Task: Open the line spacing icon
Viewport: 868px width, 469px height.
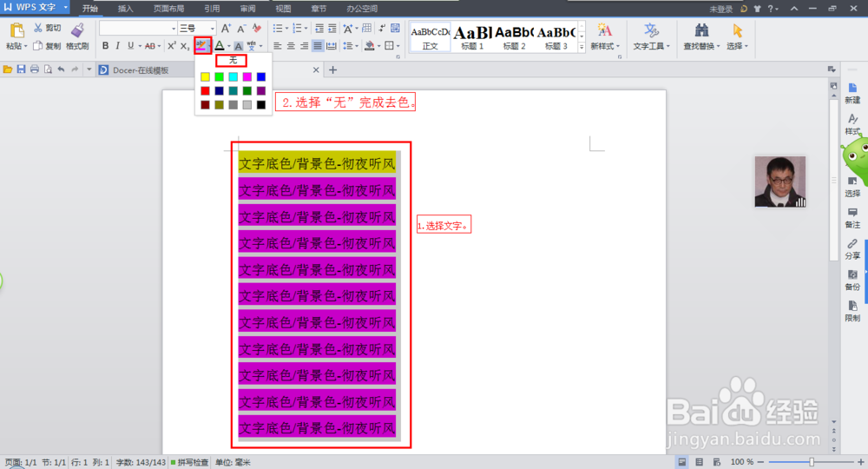Action: point(348,46)
